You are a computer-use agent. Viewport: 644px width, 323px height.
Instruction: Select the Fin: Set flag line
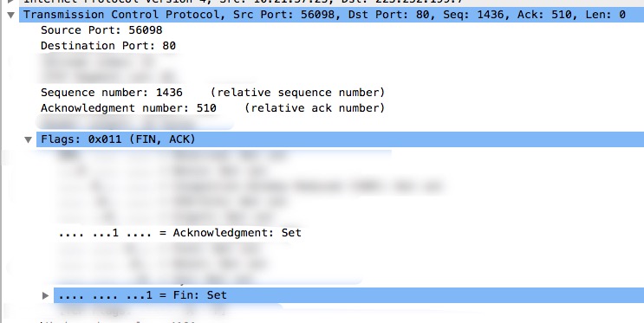348,295
